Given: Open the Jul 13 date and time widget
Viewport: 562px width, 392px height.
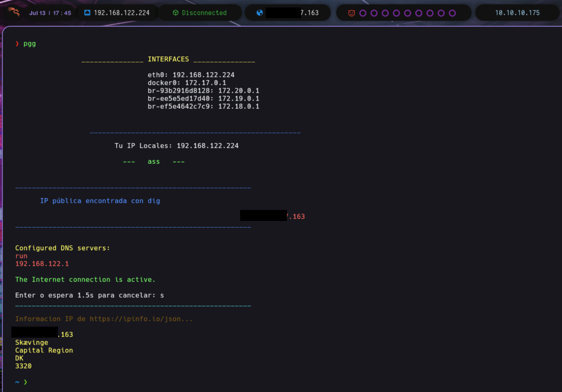Looking at the screenshot, I should [50, 13].
